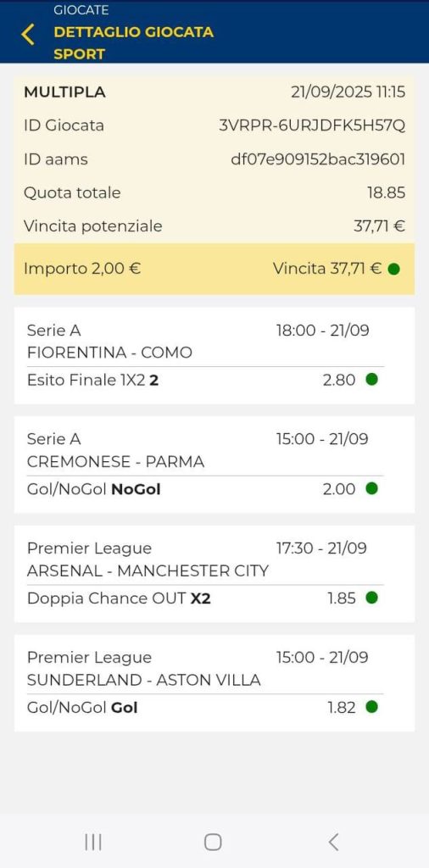This screenshot has width=429, height=868.
Task: Tap the yellow back arrow in header
Action: pos(28,34)
